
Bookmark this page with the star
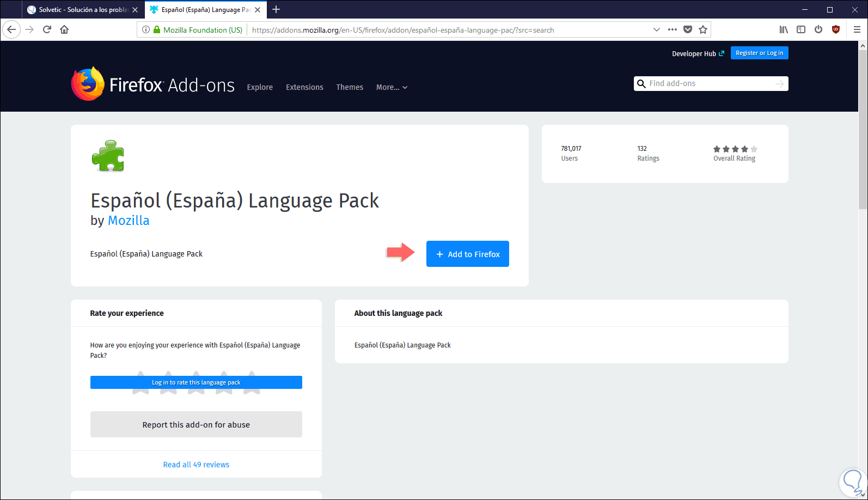tap(703, 30)
